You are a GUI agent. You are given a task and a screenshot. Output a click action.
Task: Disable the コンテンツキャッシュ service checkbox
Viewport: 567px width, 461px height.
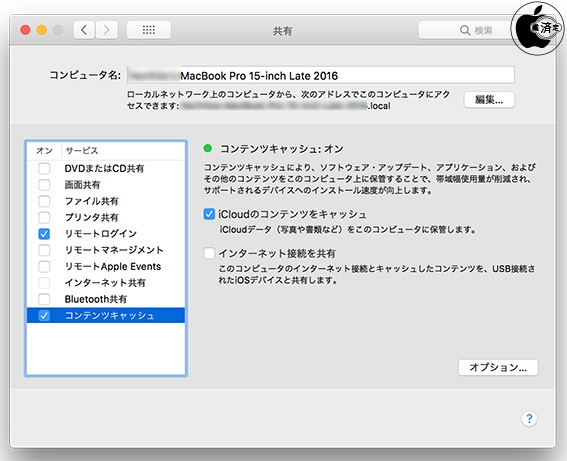pyautogui.click(x=44, y=316)
